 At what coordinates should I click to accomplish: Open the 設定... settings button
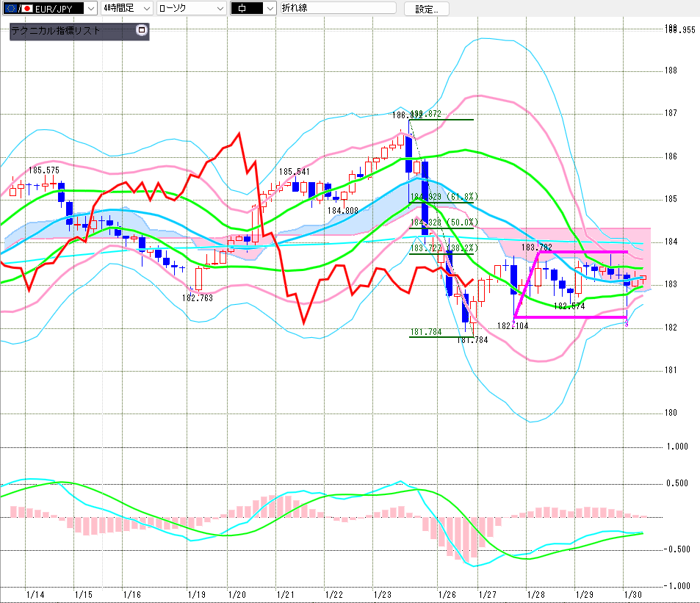[x=430, y=9]
